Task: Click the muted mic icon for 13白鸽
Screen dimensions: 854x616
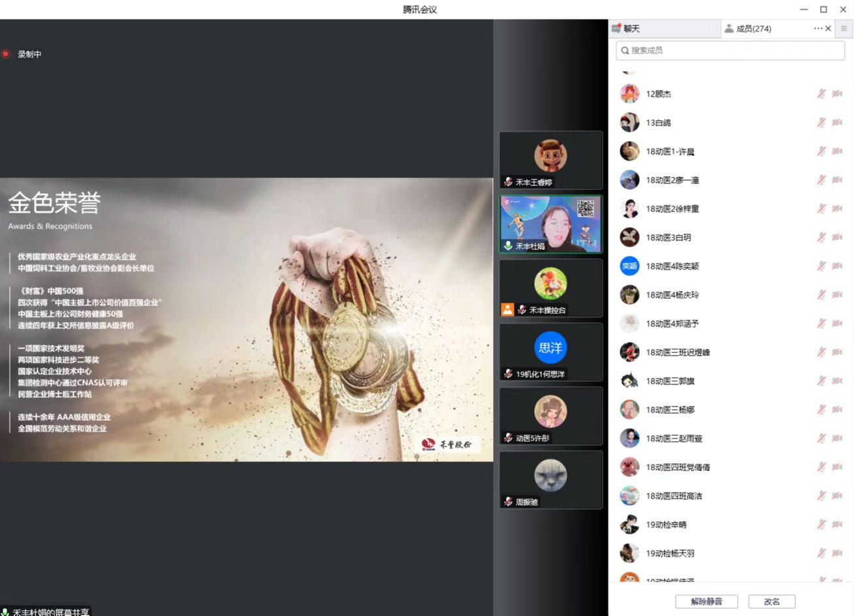Action: coord(821,123)
